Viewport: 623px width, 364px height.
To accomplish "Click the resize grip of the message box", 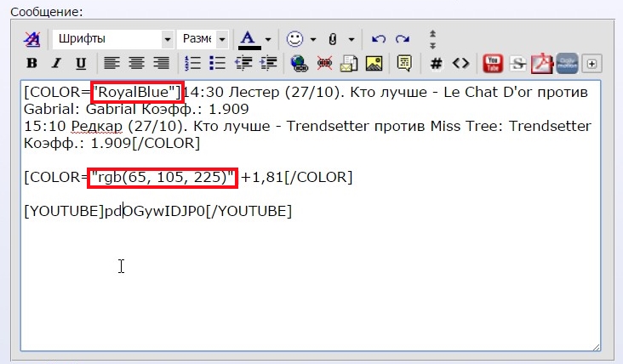I will coord(596,347).
